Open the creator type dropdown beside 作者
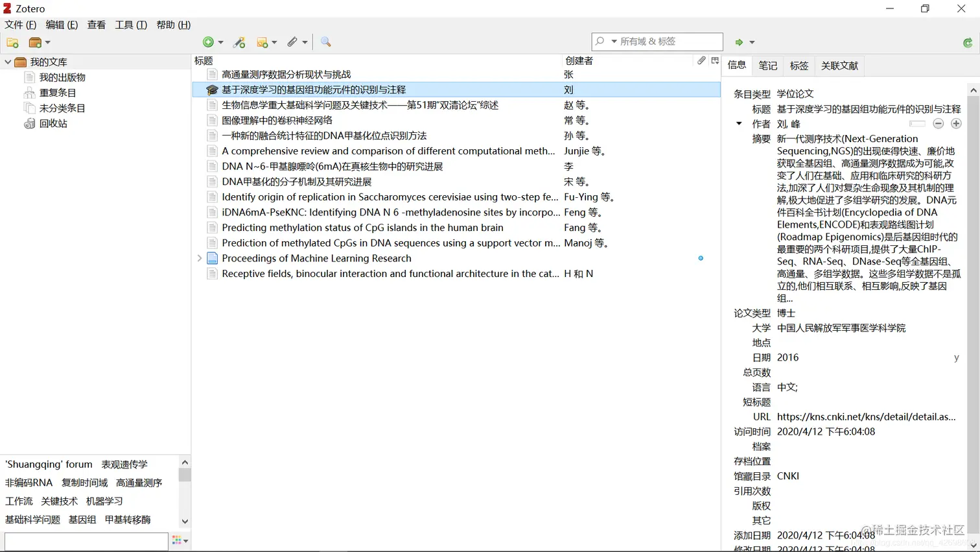980x552 pixels. pyautogui.click(x=739, y=124)
